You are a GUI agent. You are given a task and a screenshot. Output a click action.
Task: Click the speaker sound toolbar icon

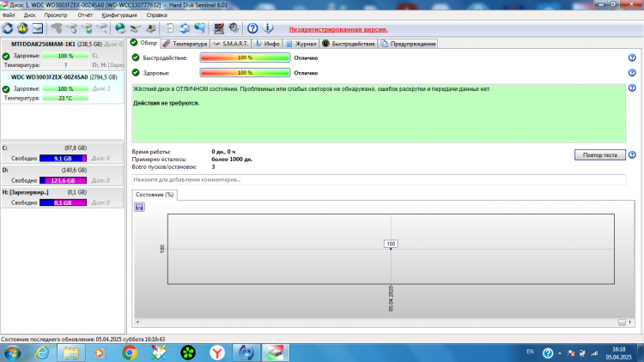tap(234, 28)
